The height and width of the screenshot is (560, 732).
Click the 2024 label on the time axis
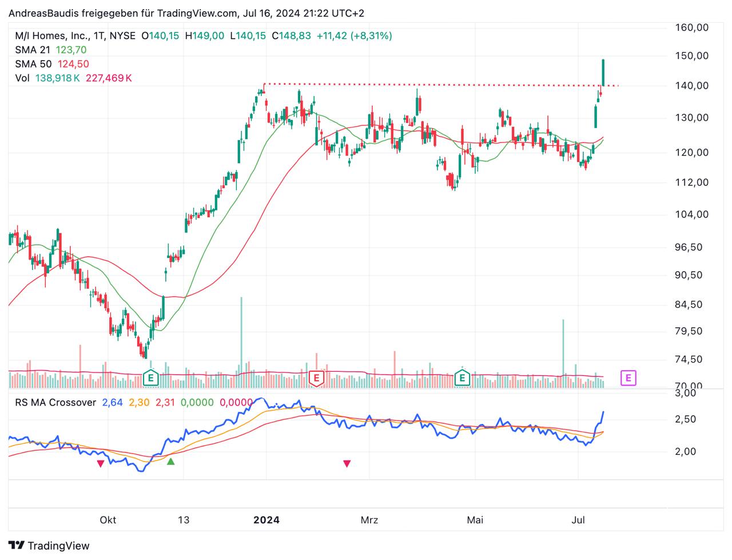coord(266,519)
